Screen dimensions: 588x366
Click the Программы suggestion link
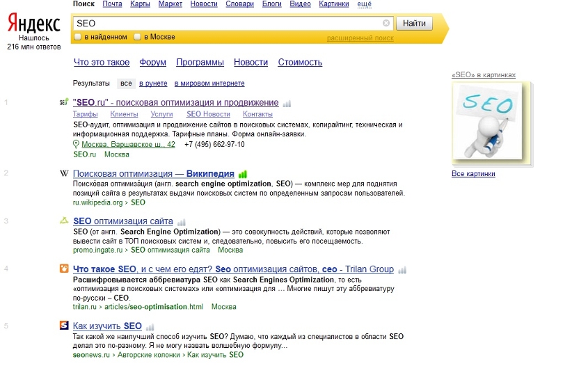200,62
